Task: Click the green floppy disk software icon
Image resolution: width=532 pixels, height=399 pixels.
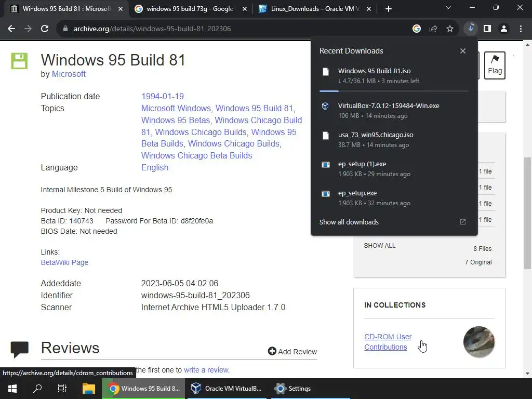Action: (19, 61)
